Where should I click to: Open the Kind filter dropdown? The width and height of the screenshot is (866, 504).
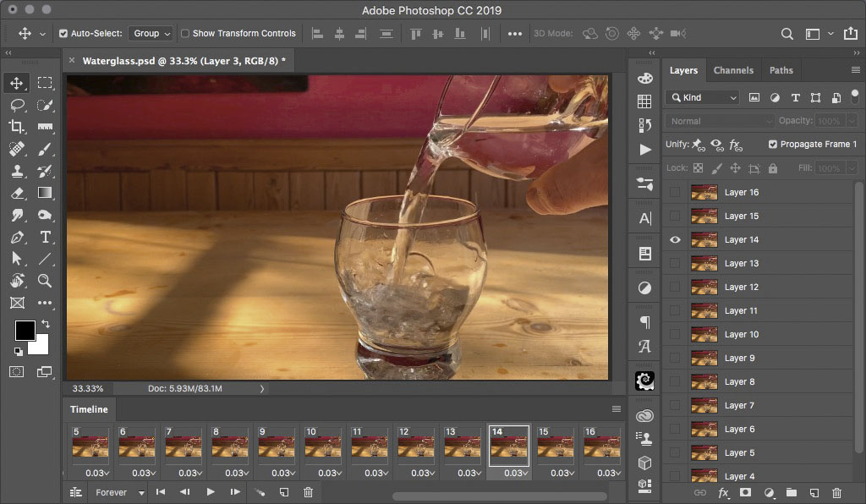point(701,97)
